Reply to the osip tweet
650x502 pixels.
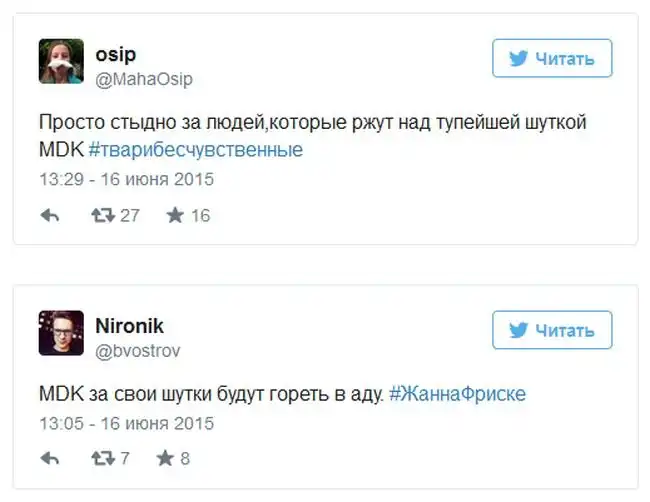[x=50, y=215]
